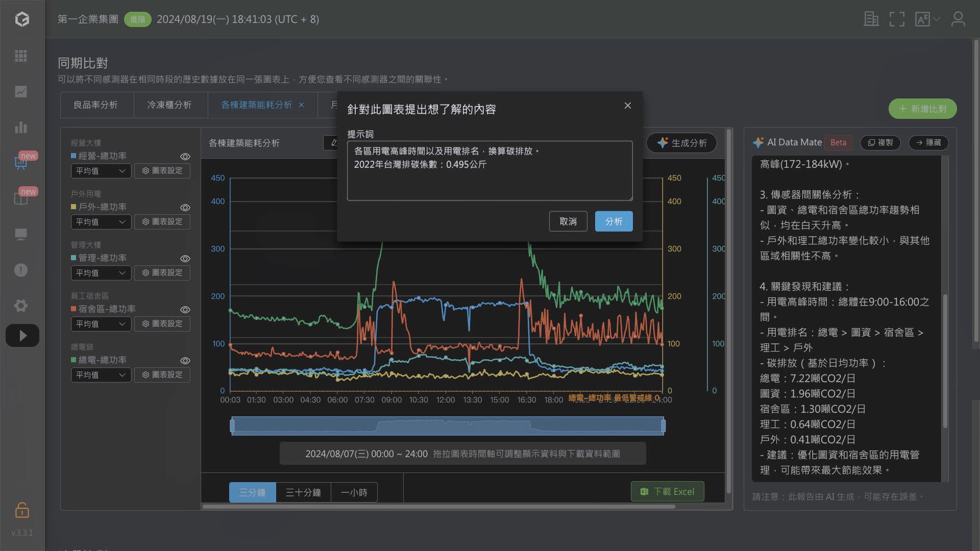Viewport: 980px width, 551px height.
Task: Click the play button icon in sidebar
Action: click(x=22, y=335)
